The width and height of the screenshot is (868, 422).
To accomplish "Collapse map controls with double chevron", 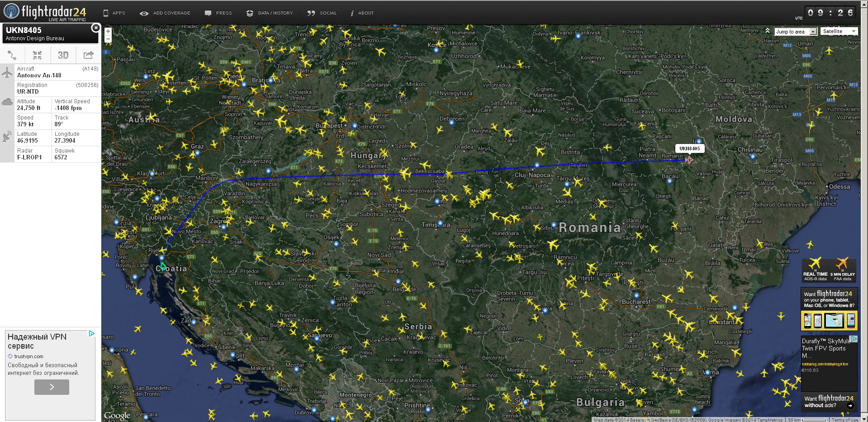I will pyautogui.click(x=768, y=31).
